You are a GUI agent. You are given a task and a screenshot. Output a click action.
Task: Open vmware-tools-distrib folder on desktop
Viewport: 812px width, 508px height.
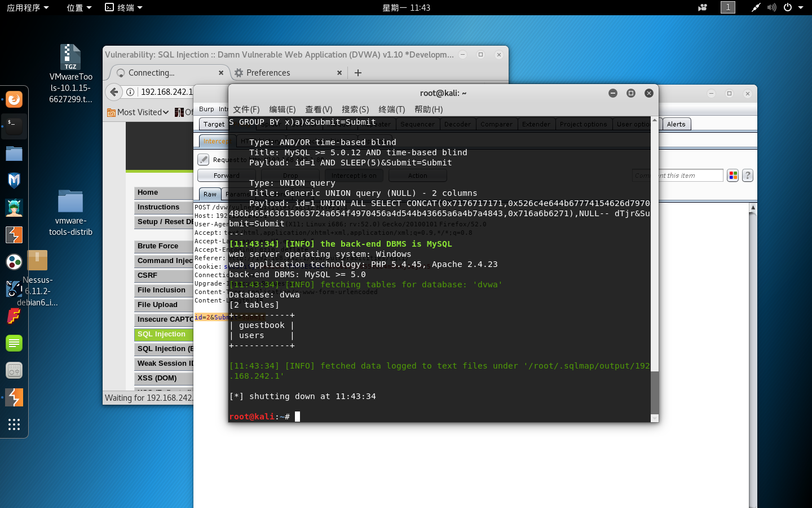(70, 213)
